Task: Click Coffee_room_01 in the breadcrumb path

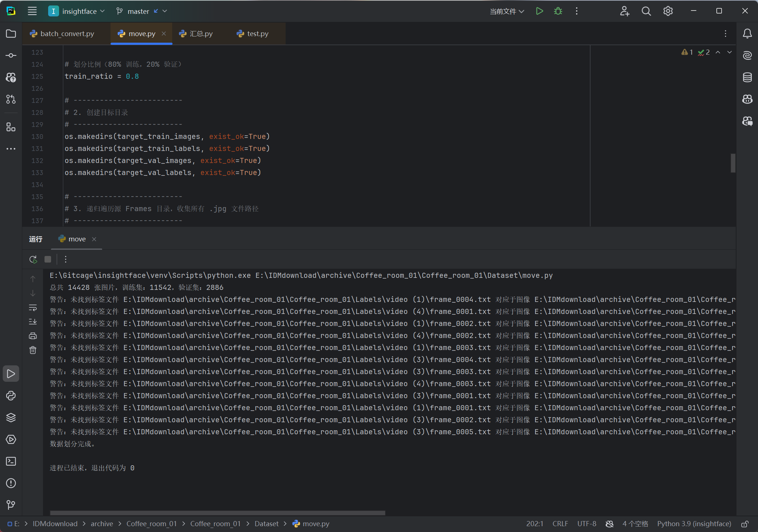Action: pyautogui.click(x=151, y=524)
